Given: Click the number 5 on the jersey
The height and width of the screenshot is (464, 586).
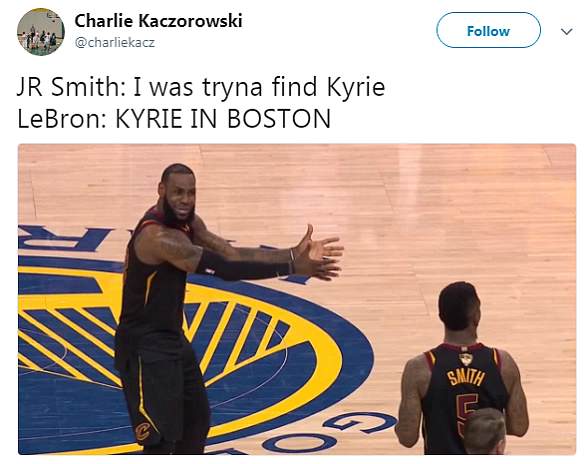Looking at the screenshot, I should click(467, 415).
